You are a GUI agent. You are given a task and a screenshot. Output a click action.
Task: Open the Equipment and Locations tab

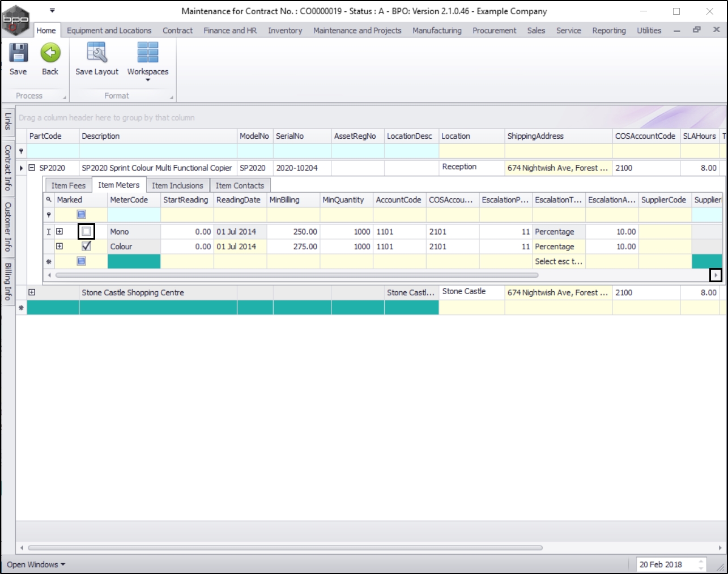click(109, 31)
